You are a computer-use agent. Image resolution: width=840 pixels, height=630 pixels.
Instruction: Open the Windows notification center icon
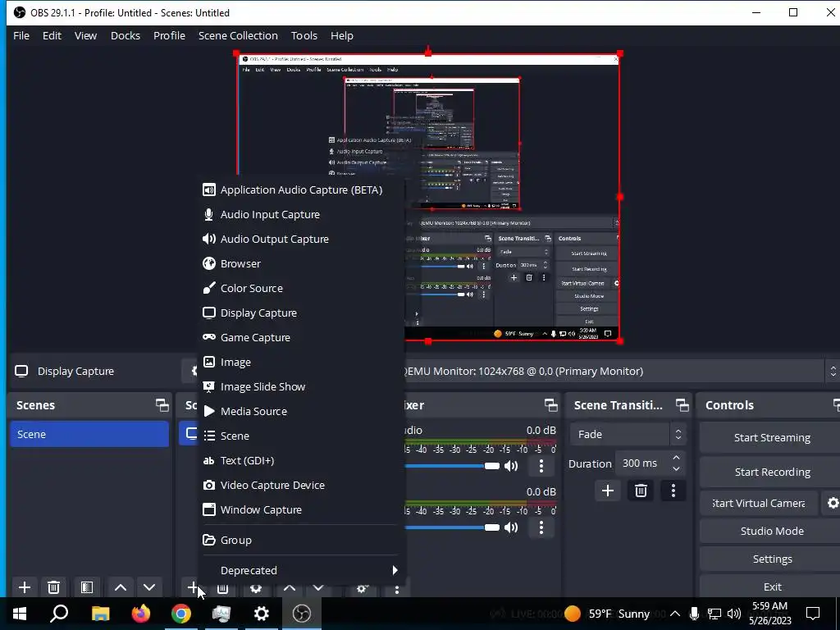click(813, 614)
